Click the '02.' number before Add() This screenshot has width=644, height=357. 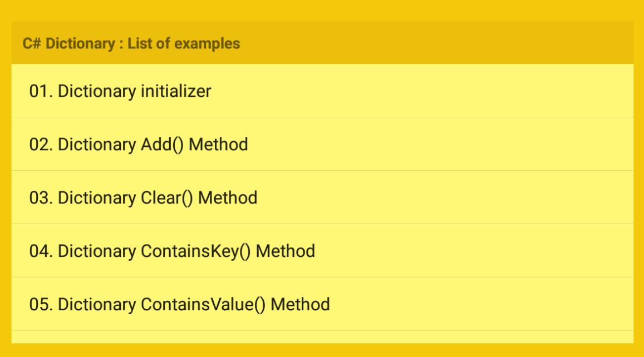click(x=41, y=145)
